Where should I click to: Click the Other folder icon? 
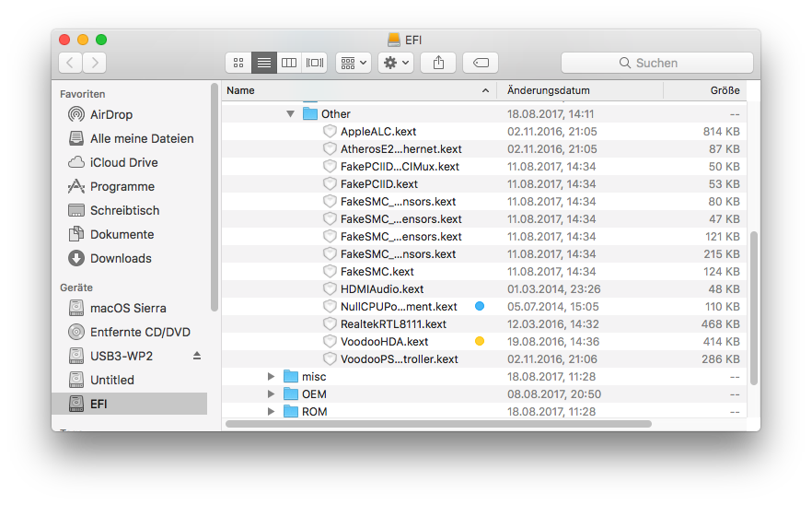309,113
